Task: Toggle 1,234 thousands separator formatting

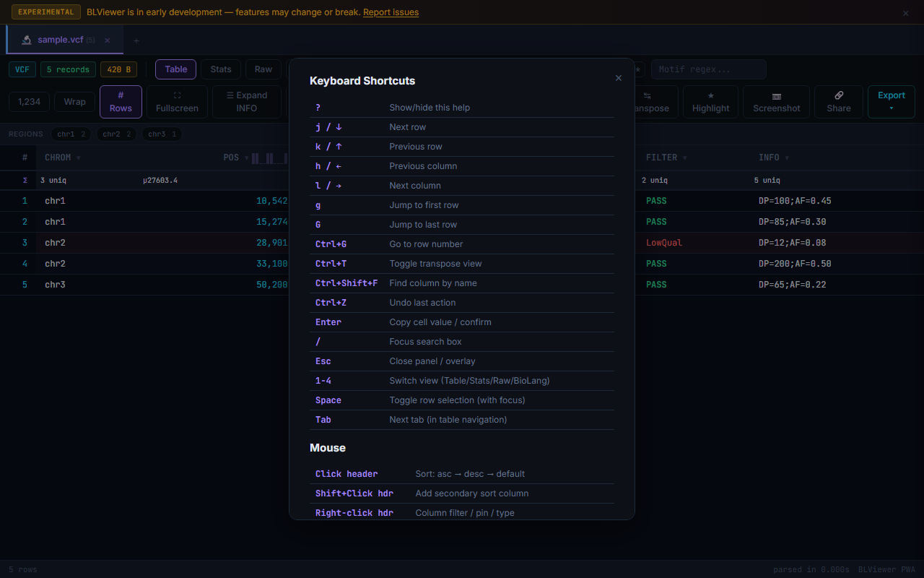Action: (29, 101)
